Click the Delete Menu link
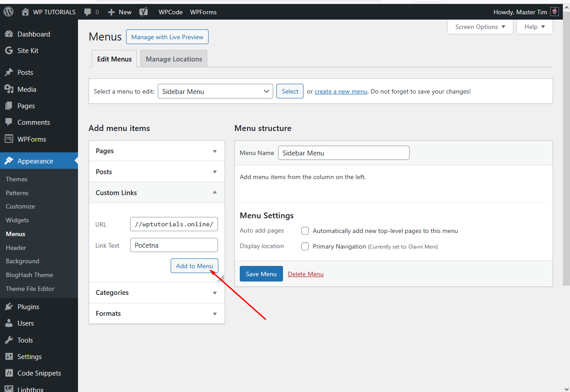This screenshot has width=570, height=392. (306, 274)
